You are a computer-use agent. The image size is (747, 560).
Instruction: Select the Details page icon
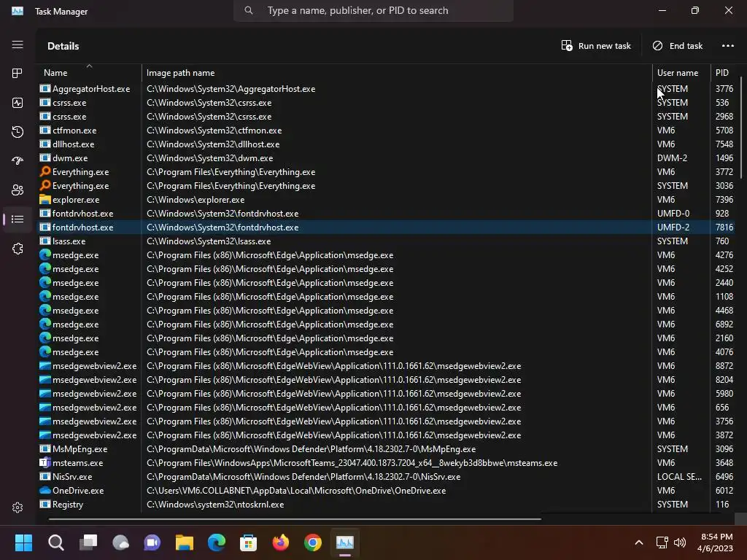pyautogui.click(x=18, y=219)
